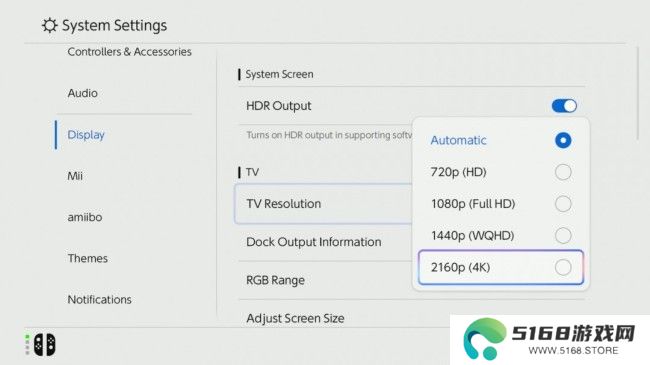Open the RGB Range setting
Image resolution: width=650 pixels, height=365 pixels.
click(325, 280)
